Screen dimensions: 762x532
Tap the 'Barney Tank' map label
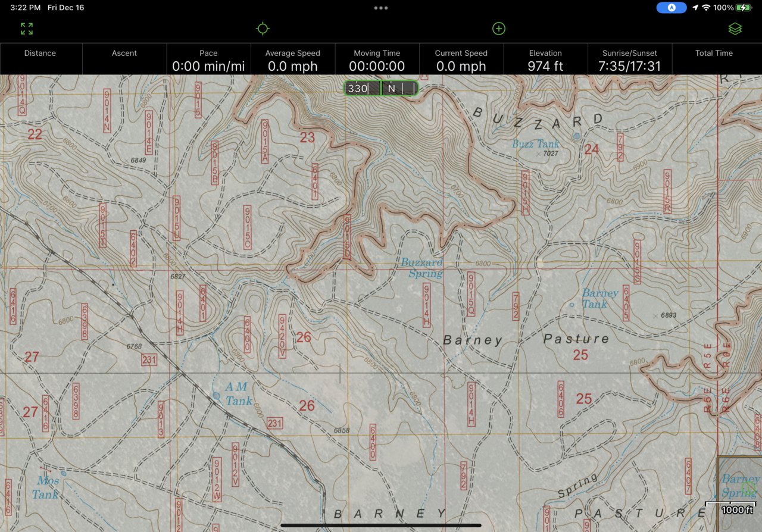[600, 299]
